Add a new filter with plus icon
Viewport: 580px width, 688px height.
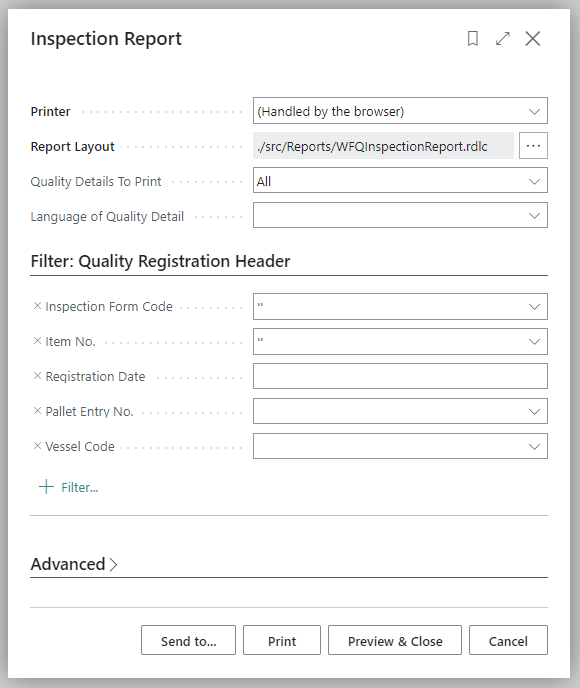point(68,487)
